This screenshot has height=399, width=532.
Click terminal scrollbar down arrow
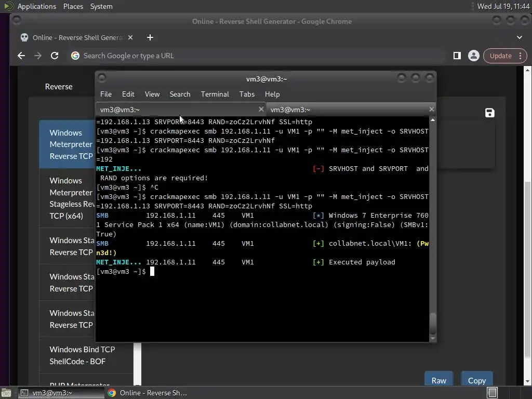[433, 338]
